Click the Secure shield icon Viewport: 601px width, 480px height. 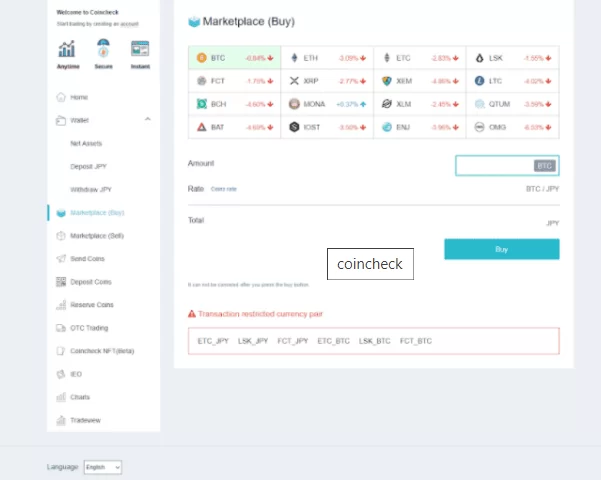click(x=103, y=49)
